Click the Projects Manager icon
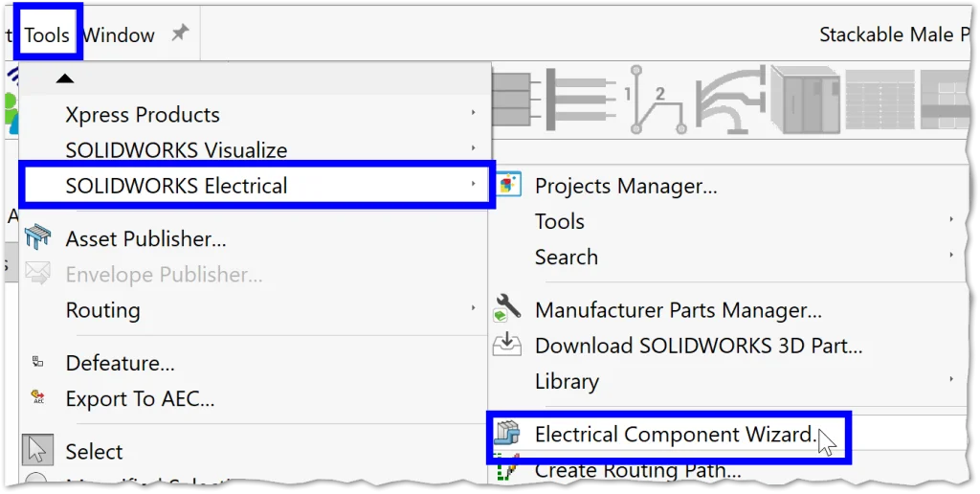 [x=509, y=185]
